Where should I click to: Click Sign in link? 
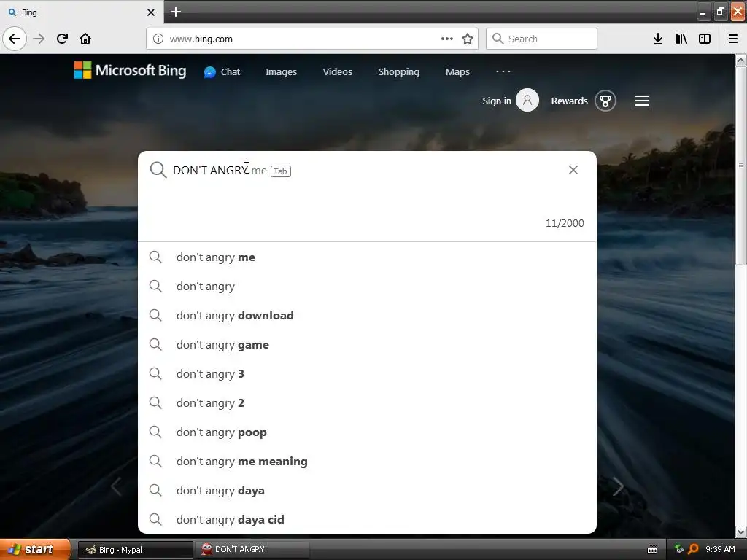496,101
